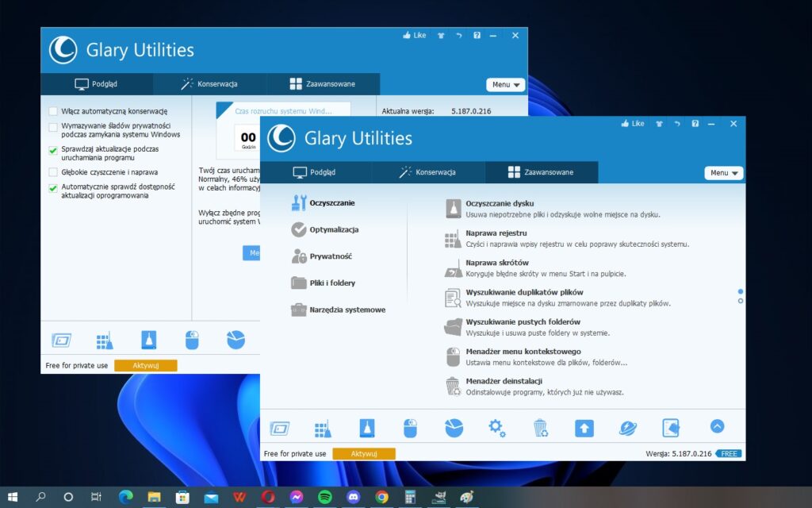This screenshot has width=812, height=508.
Task: Select Prywatność category in sidebar
Action: point(322,256)
